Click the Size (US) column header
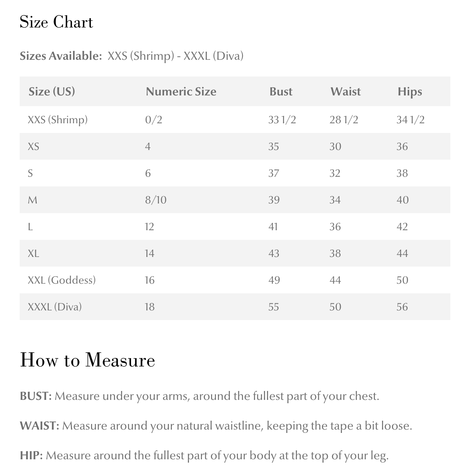Screen dimensions: 473x476 click(x=52, y=91)
